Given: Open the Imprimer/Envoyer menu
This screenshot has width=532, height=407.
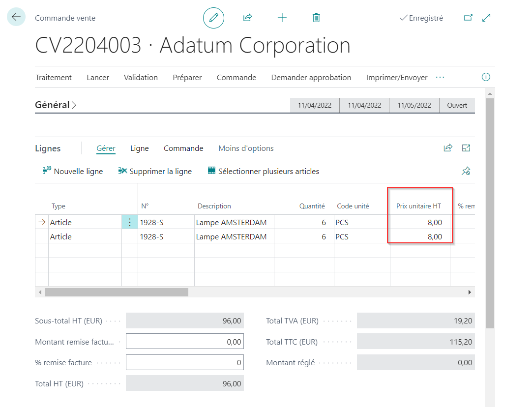Looking at the screenshot, I should [x=397, y=77].
